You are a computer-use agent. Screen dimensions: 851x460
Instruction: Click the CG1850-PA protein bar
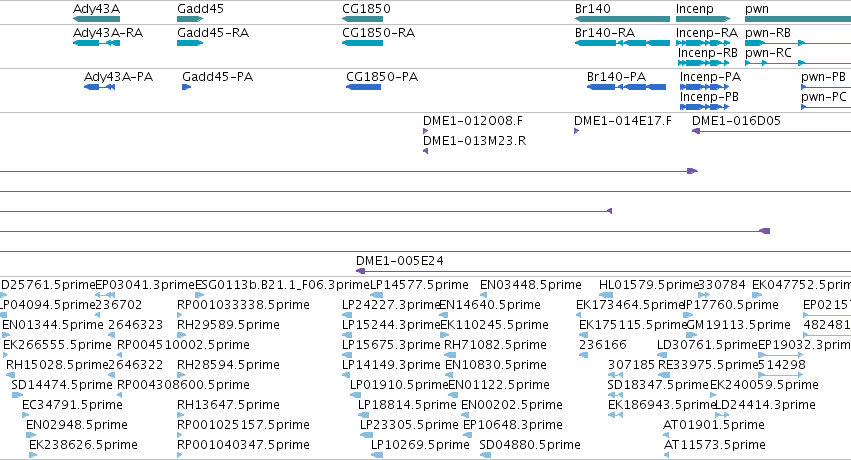click(363, 87)
